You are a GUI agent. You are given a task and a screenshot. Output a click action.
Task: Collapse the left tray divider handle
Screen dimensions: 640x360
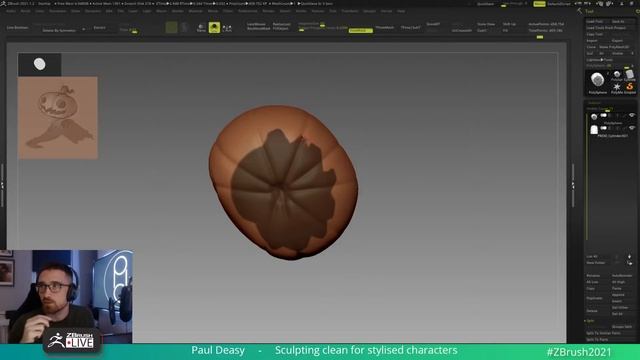coord(2,186)
